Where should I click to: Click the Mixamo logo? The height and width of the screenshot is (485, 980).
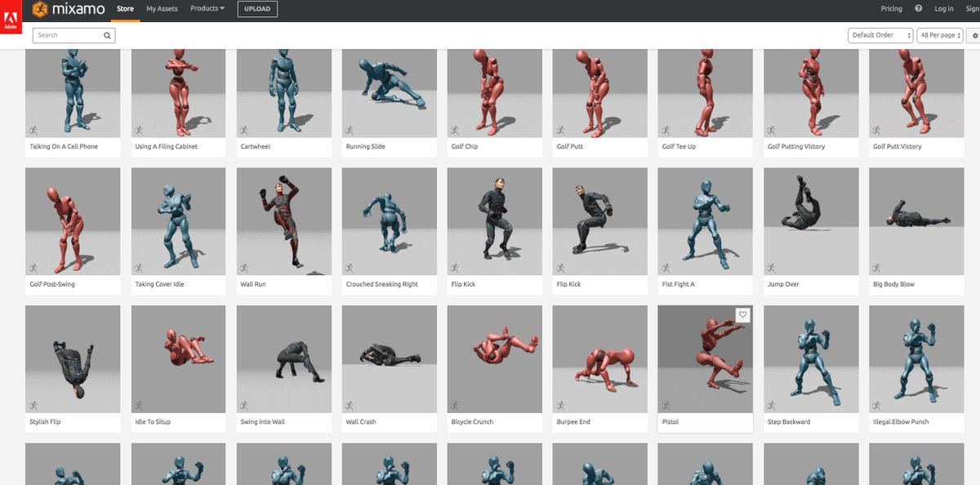[70, 9]
